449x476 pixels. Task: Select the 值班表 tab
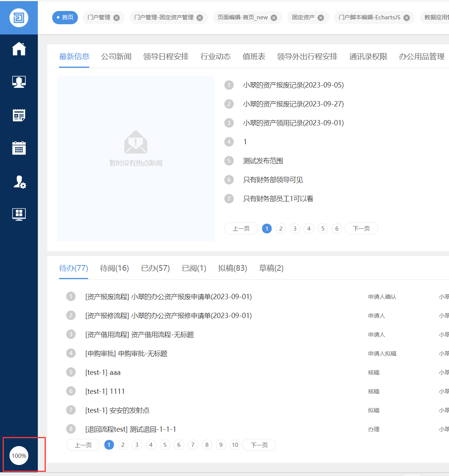tap(254, 56)
